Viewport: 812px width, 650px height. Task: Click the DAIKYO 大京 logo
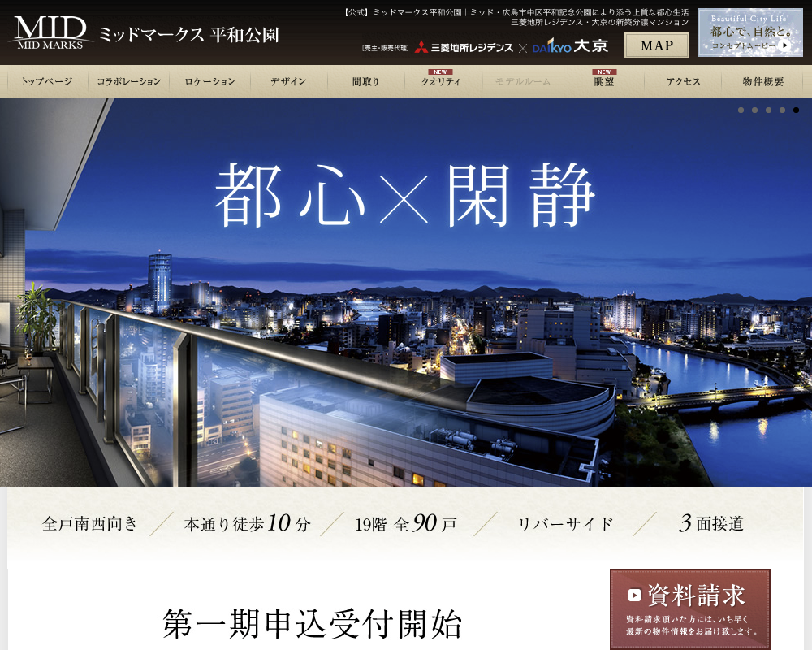click(x=570, y=46)
